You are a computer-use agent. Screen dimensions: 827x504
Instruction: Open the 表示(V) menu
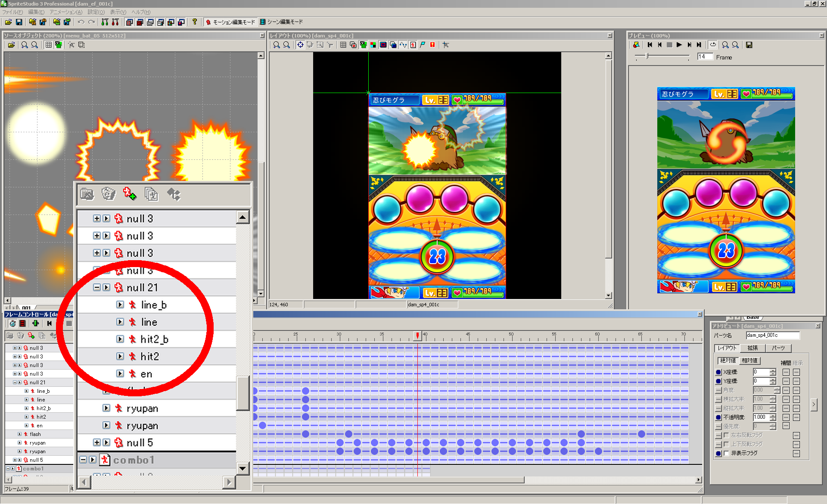(x=118, y=12)
